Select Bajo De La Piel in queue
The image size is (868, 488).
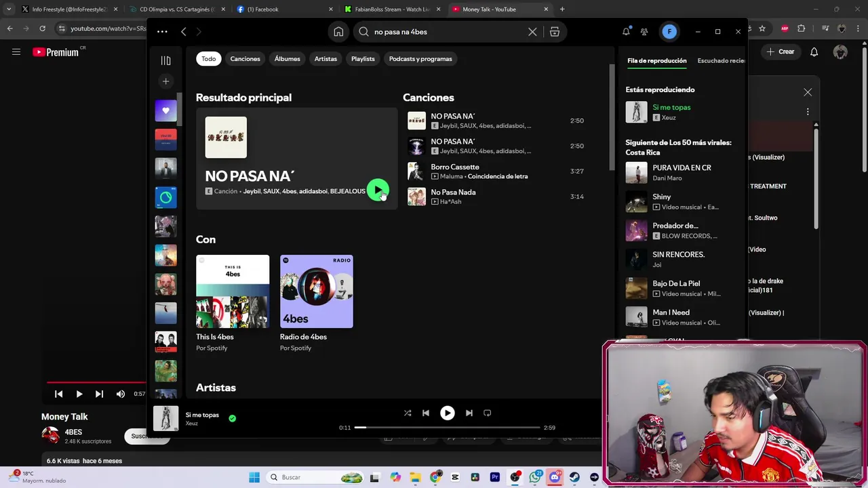[x=676, y=284]
